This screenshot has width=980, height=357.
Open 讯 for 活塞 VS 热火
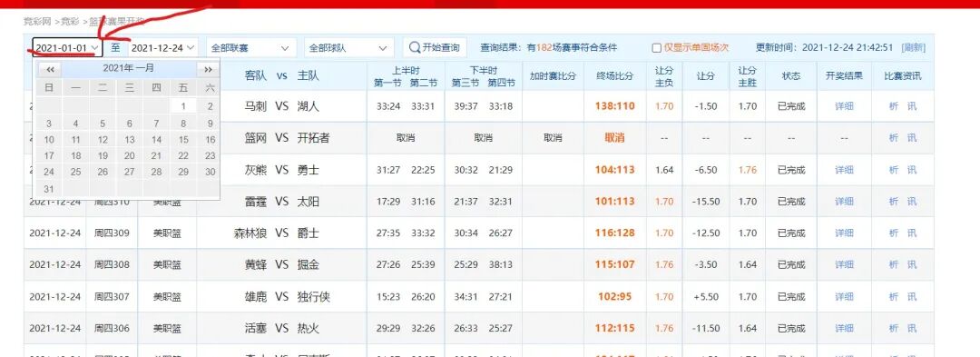pyautogui.click(x=912, y=328)
